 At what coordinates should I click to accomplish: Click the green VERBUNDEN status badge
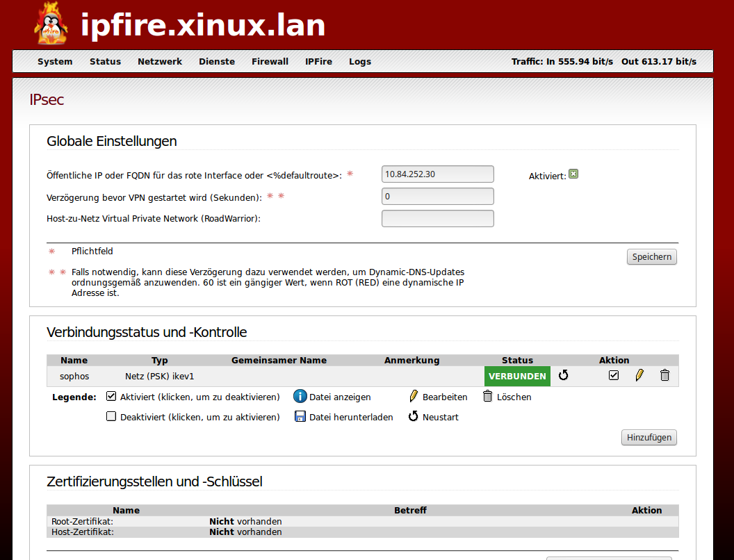click(517, 376)
